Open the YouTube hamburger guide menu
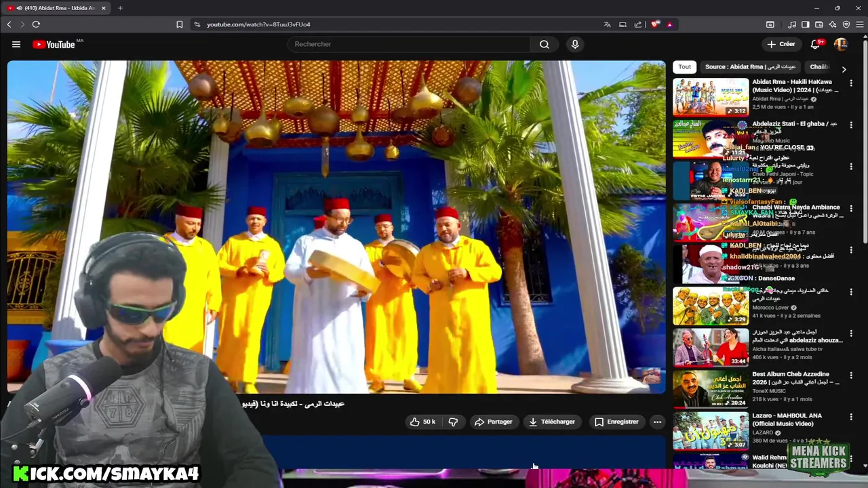The height and width of the screenshot is (488, 868). click(x=16, y=45)
